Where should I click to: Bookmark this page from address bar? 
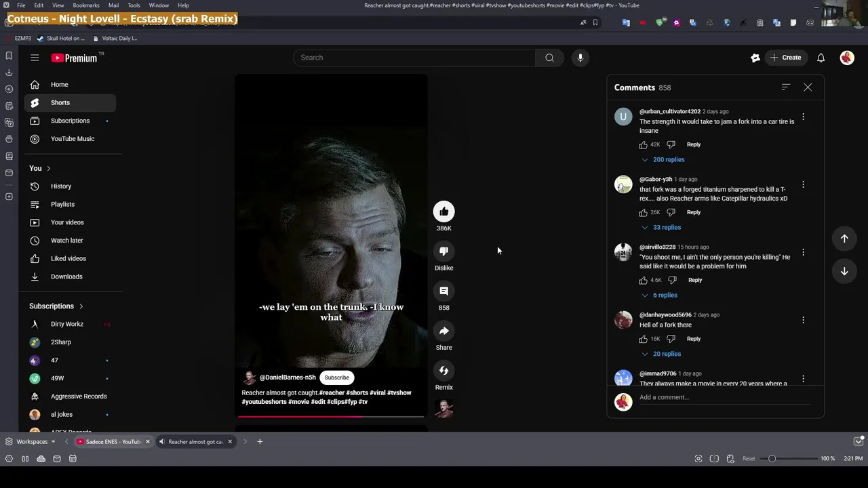[595, 22]
